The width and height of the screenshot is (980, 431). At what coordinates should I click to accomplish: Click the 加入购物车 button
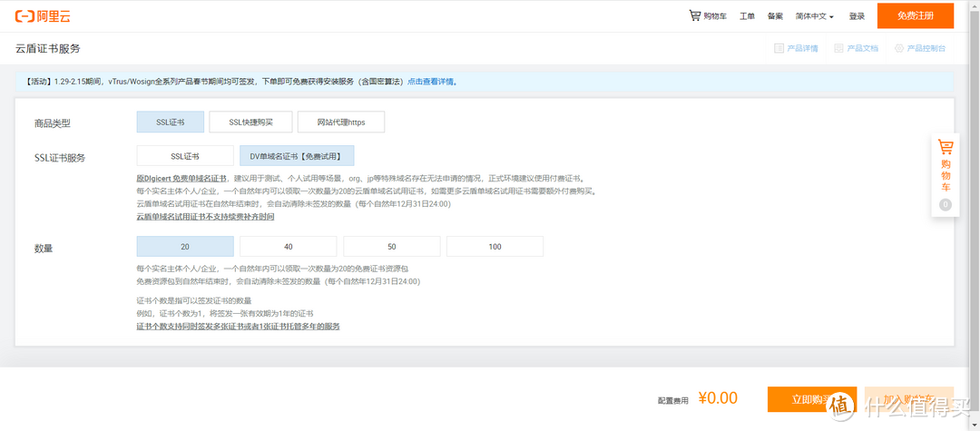click(909, 399)
